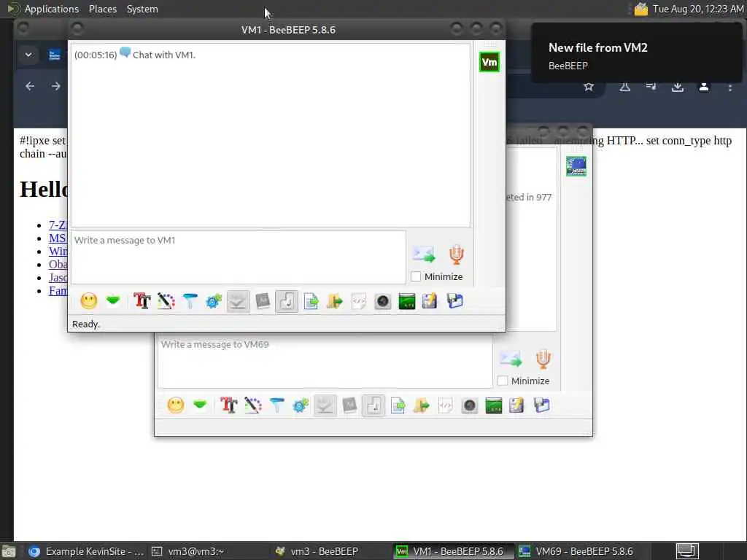The image size is (747, 560).
Task: Toggle the music note button in VM1 toolbar
Action: coord(287,301)
